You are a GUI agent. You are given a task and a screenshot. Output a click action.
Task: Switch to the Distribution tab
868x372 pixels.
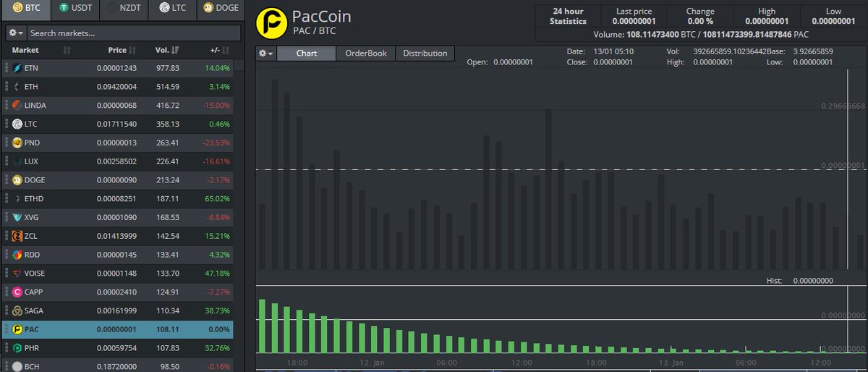pyautogui.click(x=425, y=54)
